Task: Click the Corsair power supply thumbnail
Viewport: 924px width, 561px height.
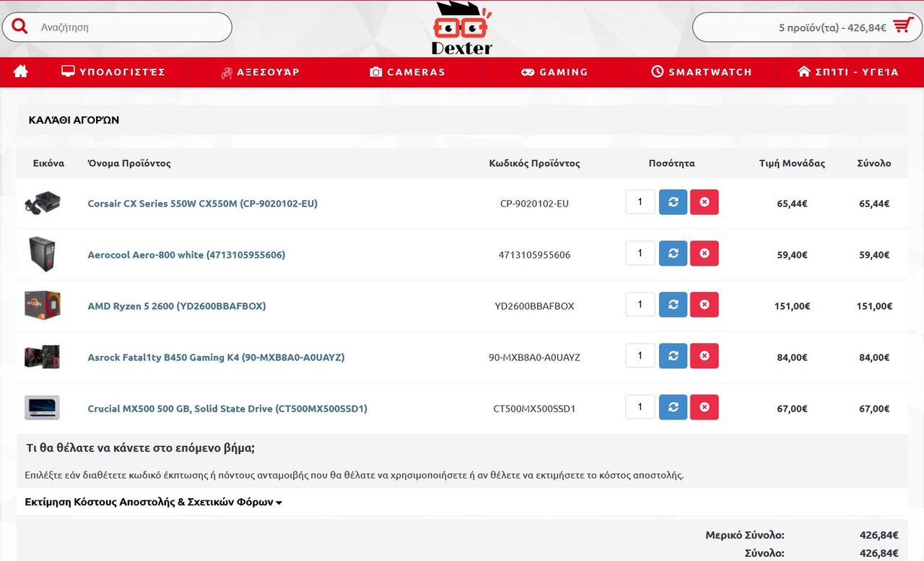Action: 42,203
